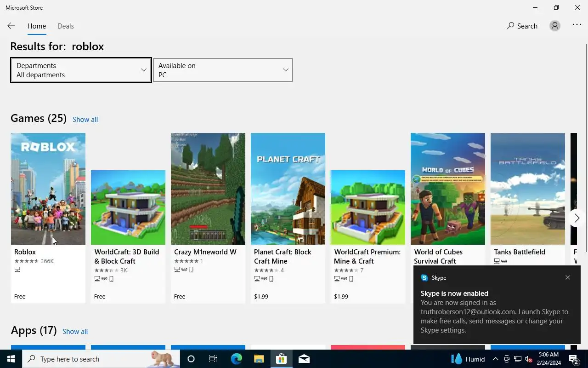Open File Explorer from taskbar
Image resolution: width=588 pixels, height=368 pixels.
(259, 359)
